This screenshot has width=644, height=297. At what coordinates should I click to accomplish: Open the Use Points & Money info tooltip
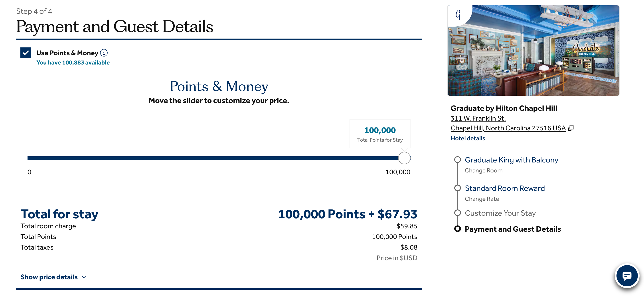[x=104, y=53]
